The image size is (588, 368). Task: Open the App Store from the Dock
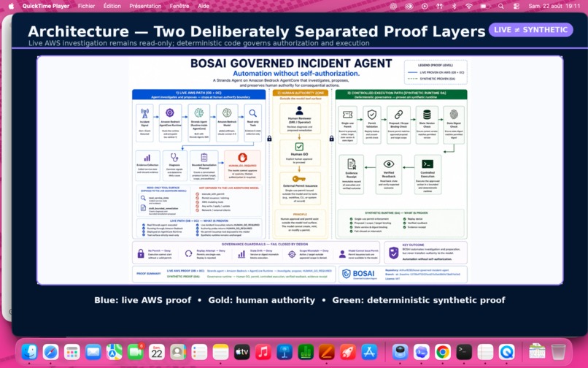click(x=369, y=352)
